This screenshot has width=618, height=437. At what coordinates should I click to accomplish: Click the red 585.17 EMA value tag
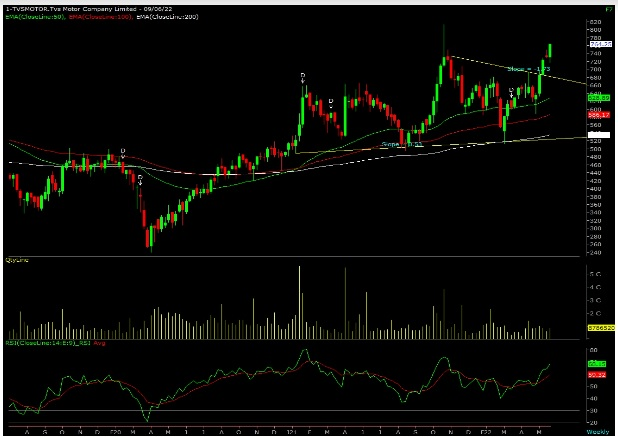tap(599, 115)
